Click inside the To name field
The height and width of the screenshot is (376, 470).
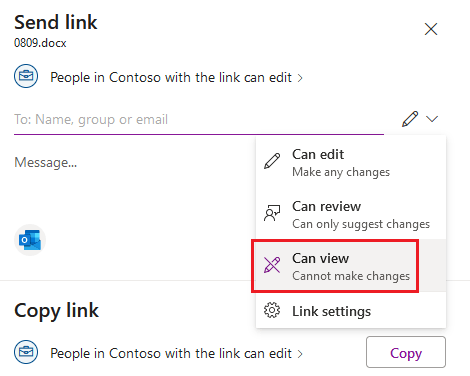pyautogui.click(x=199, y=119)
